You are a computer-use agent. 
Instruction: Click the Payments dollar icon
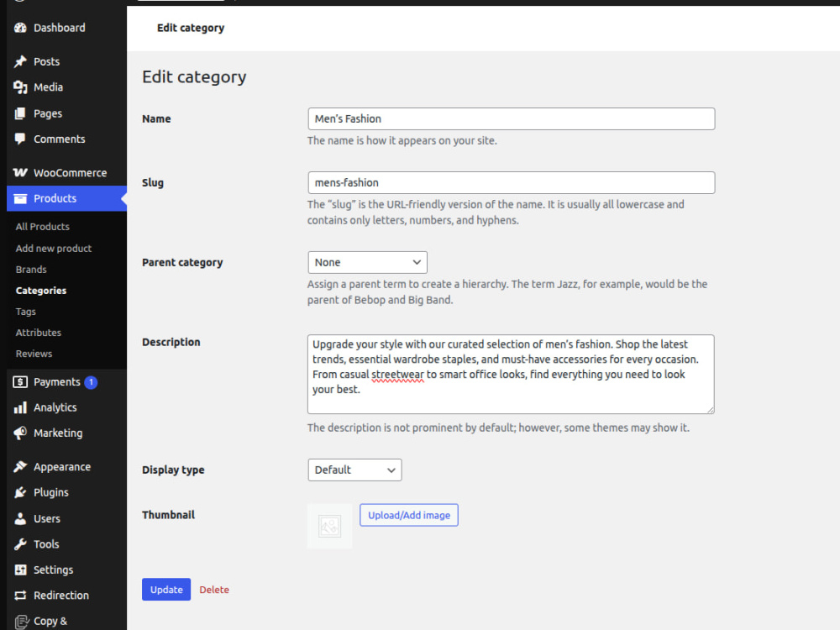(20, 382)
